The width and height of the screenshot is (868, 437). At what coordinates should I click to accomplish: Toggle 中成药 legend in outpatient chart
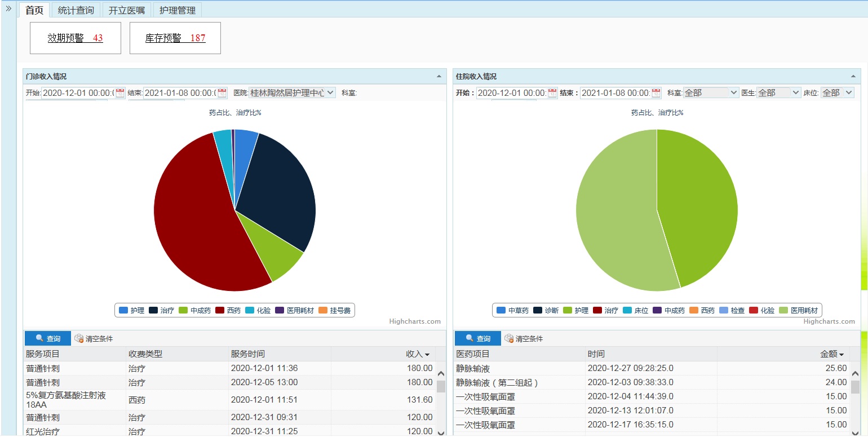tap(195, 311)
